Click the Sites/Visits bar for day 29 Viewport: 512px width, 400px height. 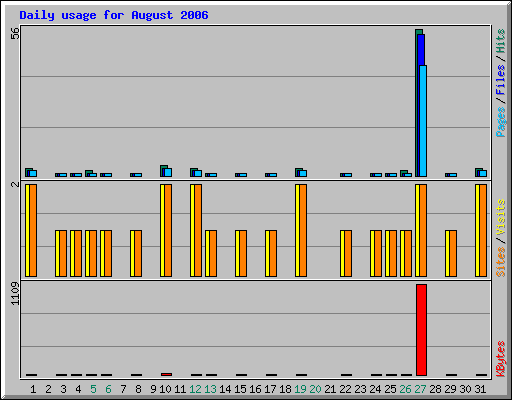(x=451, y=253)
